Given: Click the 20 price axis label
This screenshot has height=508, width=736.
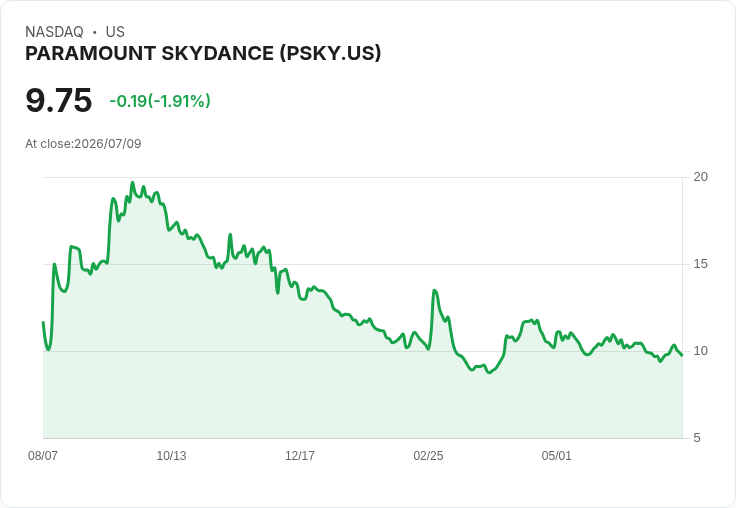Looking at the screenshot, I should (700, 177).
